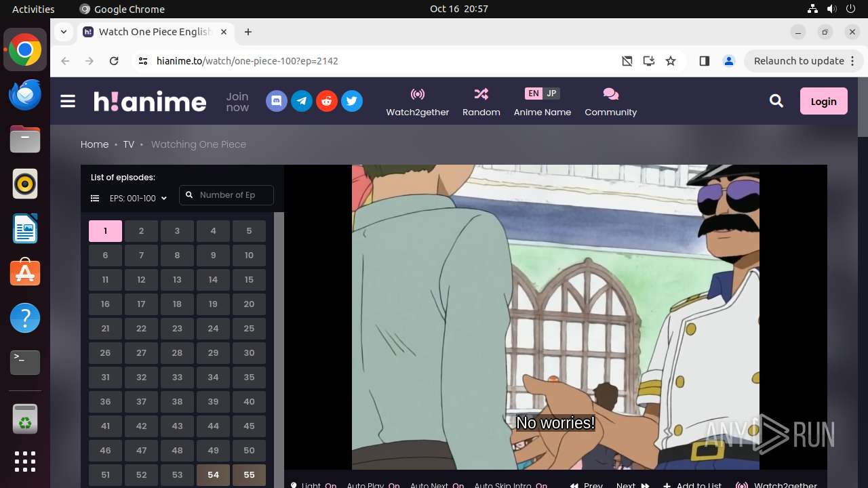The height and width of the screenshot is (488, 868).
Task: Open Help from the dock
Action: (25, 318)
